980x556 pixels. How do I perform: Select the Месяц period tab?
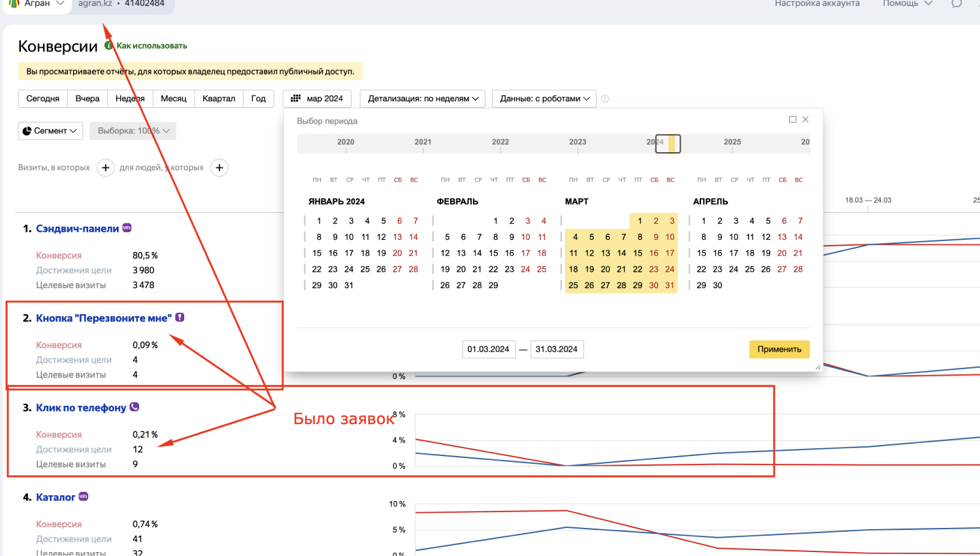[174, 99]
